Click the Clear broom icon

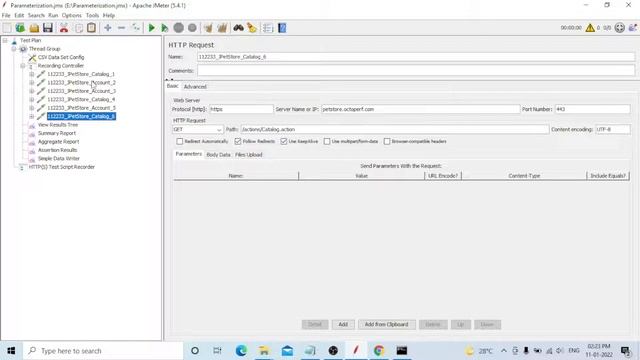click(209, 28)
